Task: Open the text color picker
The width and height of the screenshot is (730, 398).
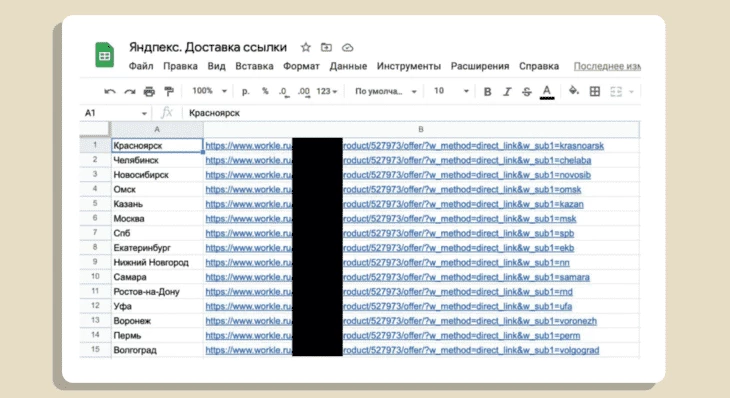Action: pyautogui.click(x=547, y=92)
